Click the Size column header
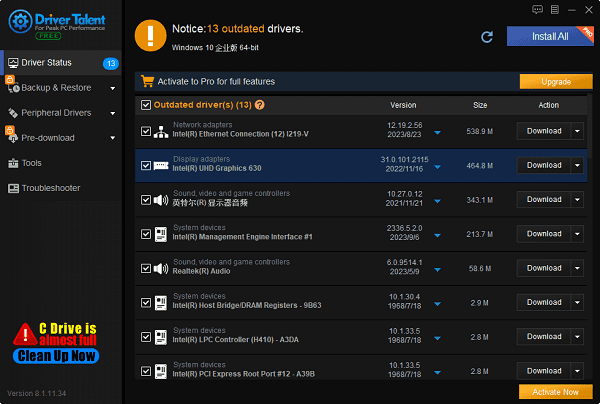Viewport: 600px width, 404px height. pos(480,105)
